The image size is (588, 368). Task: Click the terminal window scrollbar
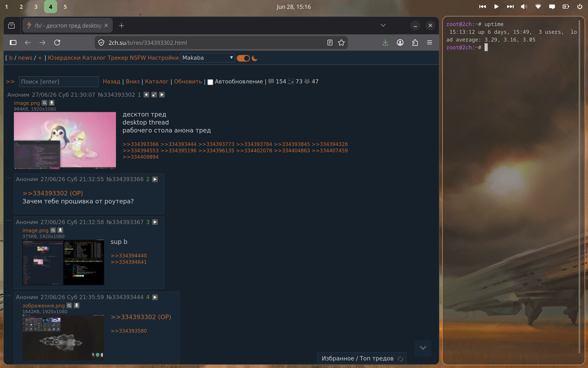coord(579,186)
